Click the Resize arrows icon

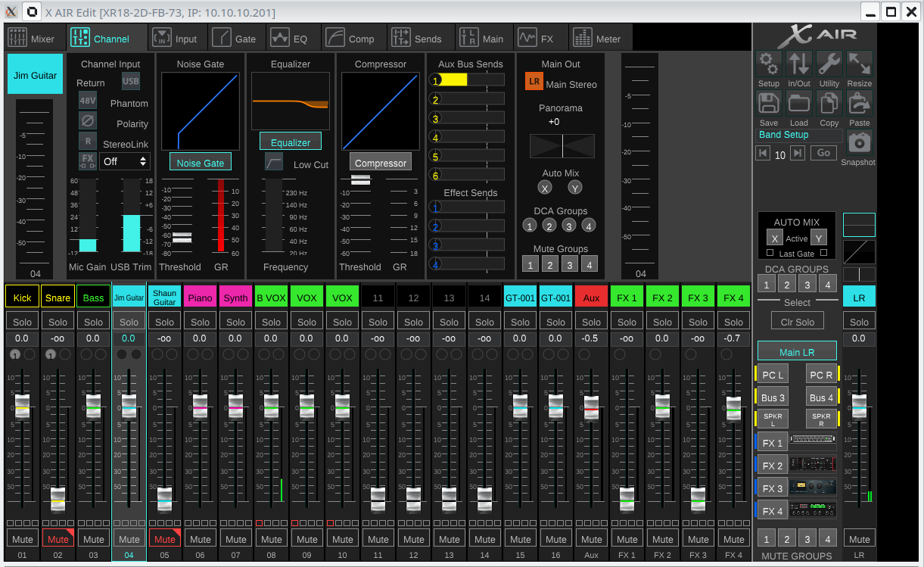point(859,64)
